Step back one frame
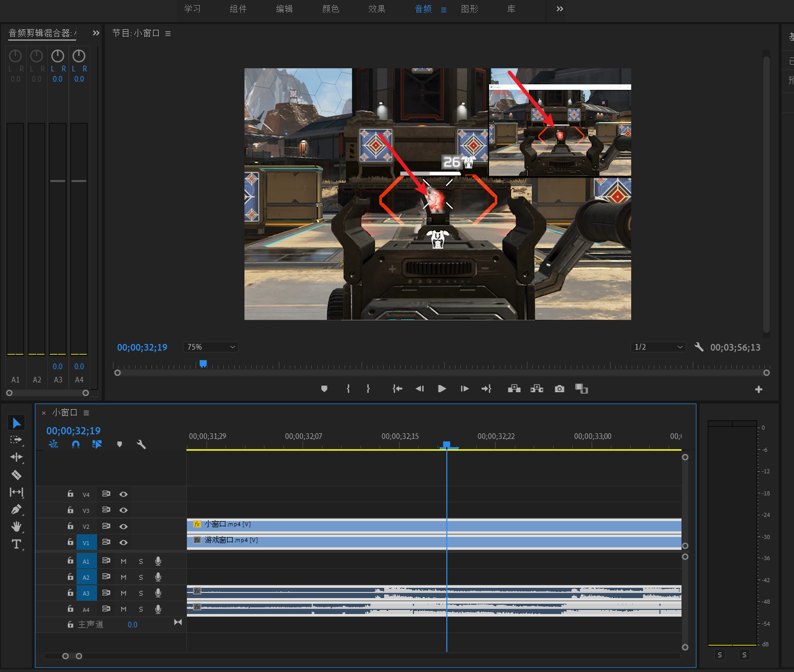This screenshot has width=794, height=672. click(420, 389)
